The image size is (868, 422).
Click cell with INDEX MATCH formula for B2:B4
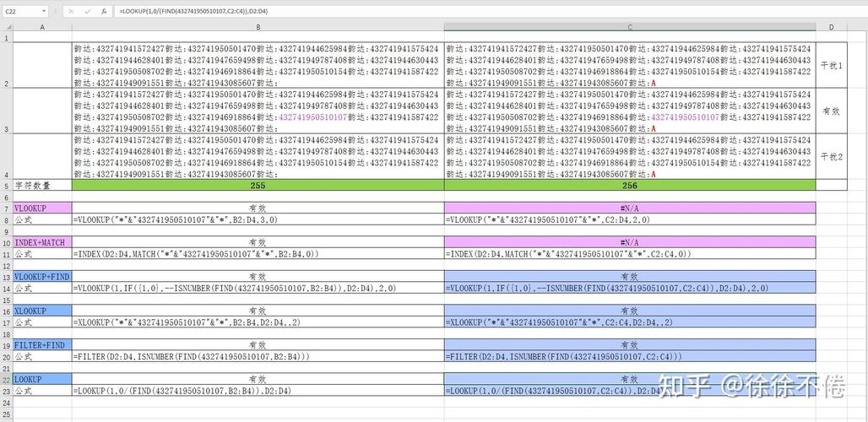click(x=258, y=254)
